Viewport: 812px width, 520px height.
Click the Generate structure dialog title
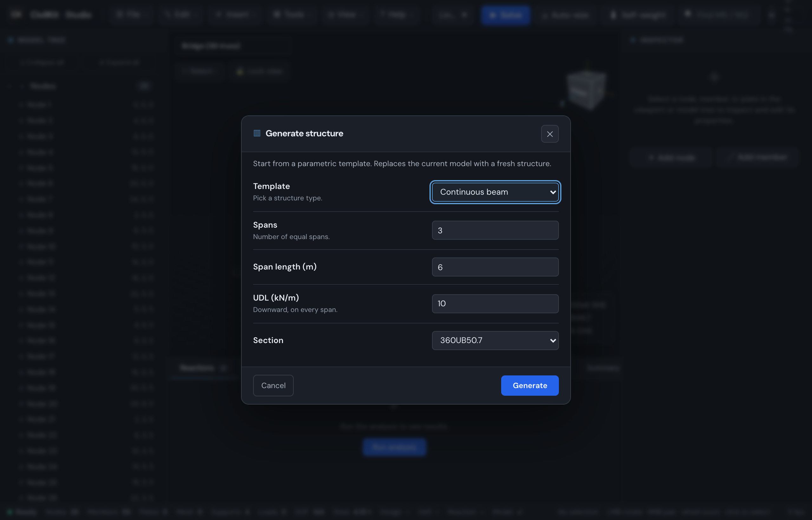coord(304,133)
